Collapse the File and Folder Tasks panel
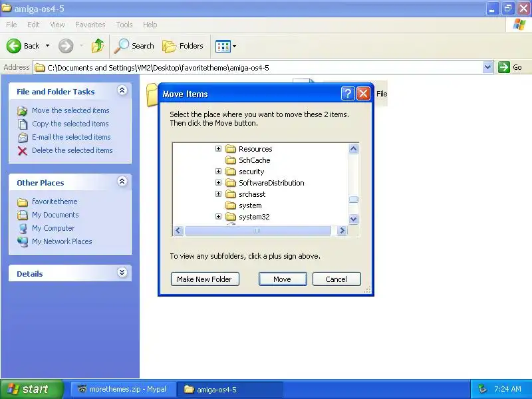 [x=122, y=90]
